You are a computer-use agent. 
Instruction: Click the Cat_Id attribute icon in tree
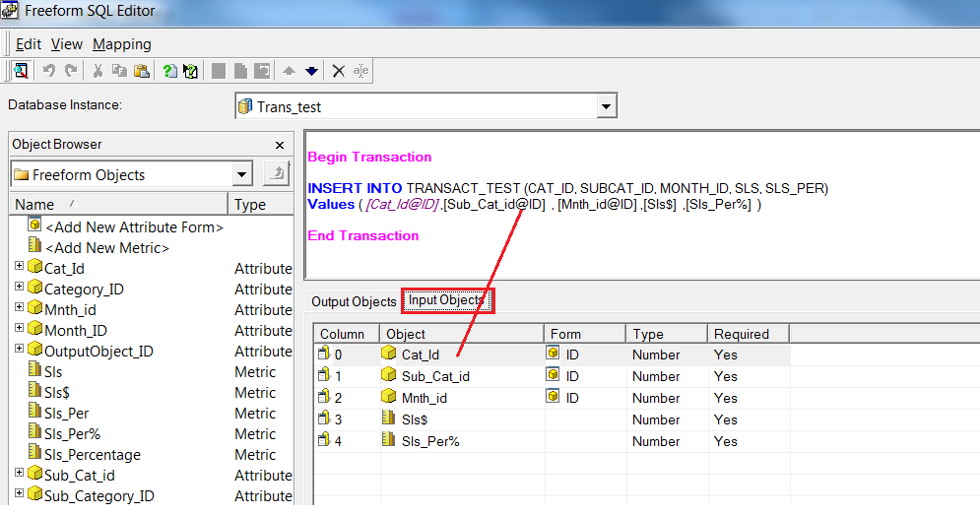tap(35, 267)
